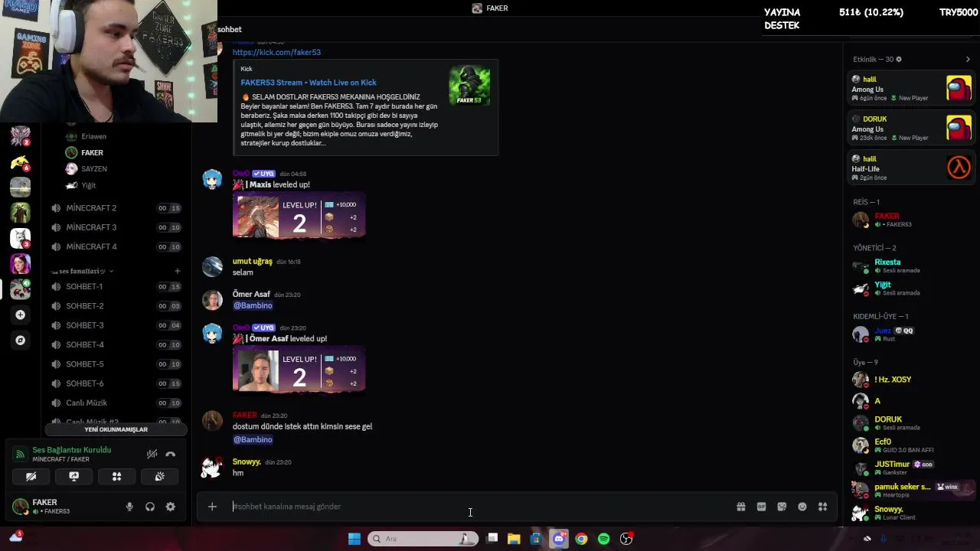Join the SOHBET-3 voice channel
Viewport: 980px width, 551px height.
[116, 325]
